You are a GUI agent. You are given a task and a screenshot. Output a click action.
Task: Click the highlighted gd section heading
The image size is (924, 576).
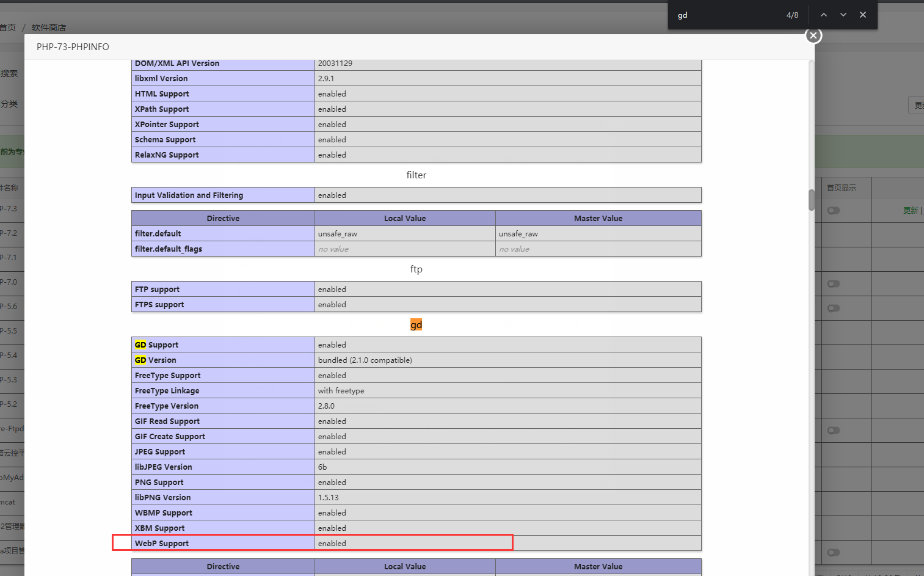coord(416,325)
